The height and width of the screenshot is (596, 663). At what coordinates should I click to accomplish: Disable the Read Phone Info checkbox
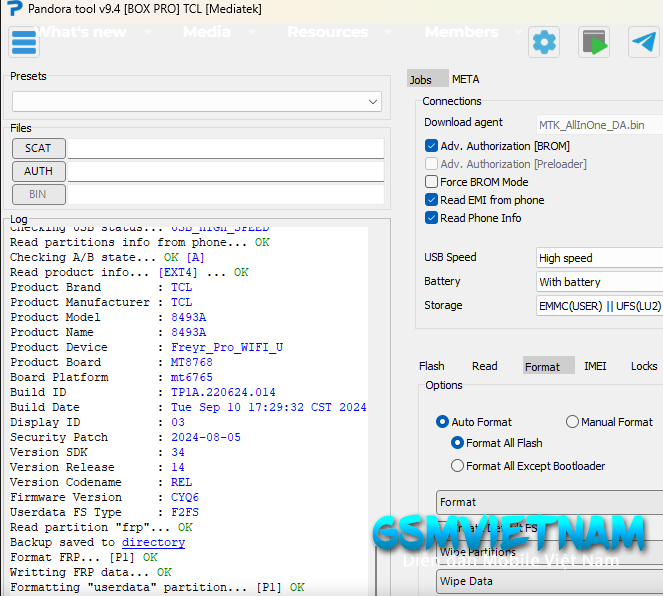tap(432, 218)
